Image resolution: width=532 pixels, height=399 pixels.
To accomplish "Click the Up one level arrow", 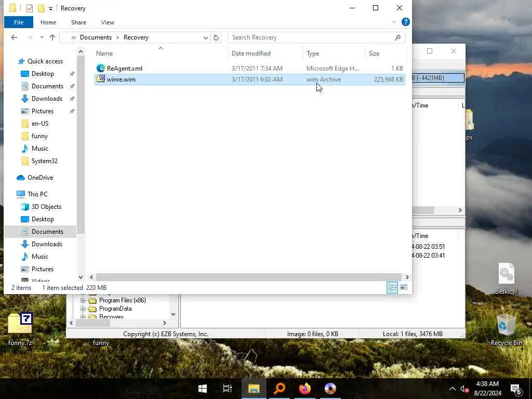I will (52, 37).
